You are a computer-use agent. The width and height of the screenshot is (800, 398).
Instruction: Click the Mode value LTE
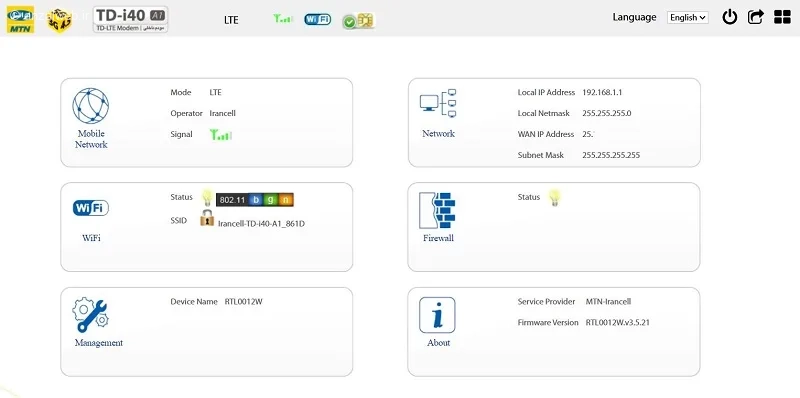pos(215,92)
